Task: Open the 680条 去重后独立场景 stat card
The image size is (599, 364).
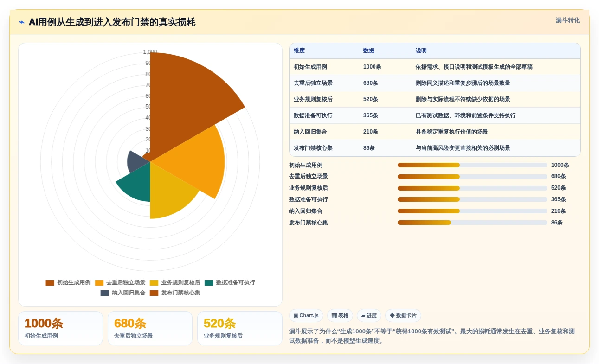Action: pos(150,328)
